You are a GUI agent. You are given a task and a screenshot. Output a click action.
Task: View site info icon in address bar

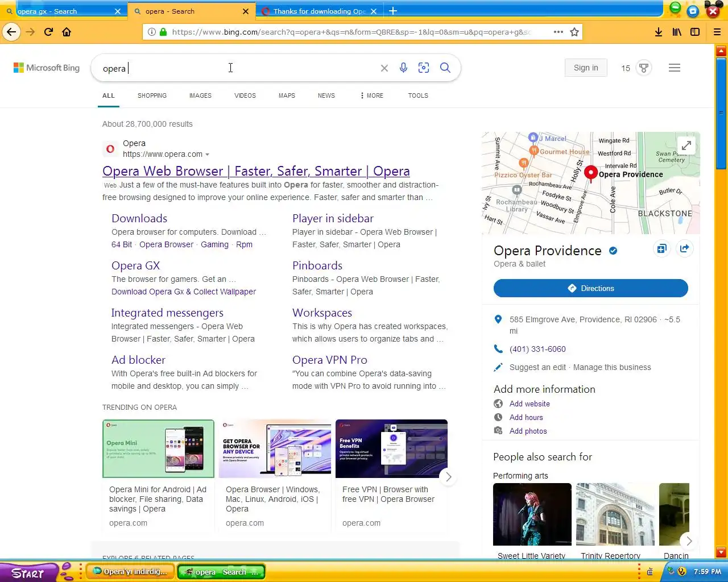(151, 32)
